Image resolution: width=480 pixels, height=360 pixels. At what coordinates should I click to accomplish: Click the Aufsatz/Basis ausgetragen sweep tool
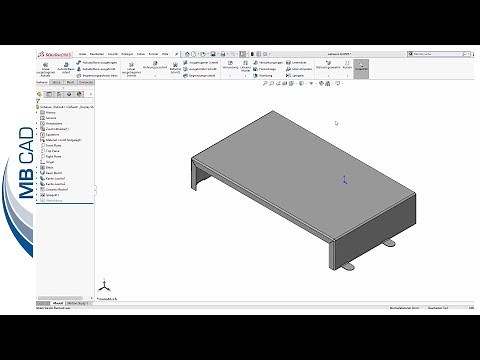(97, 62)
